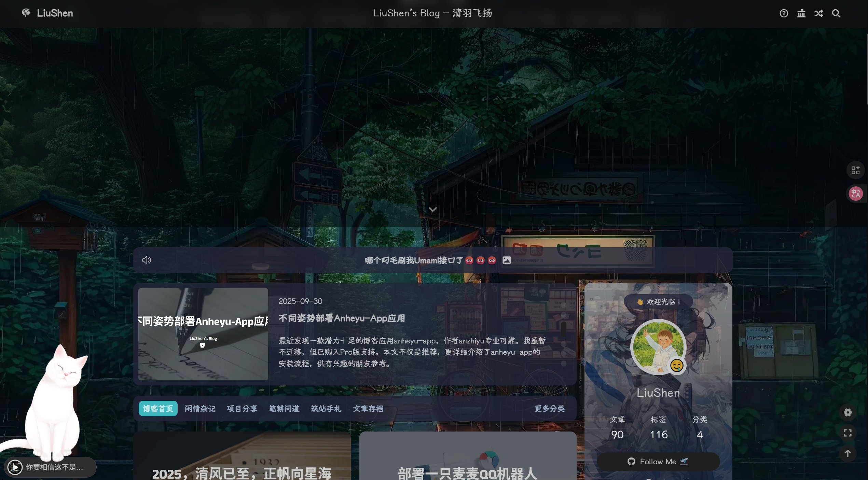This screenshot has height=480, width=868.
Task: Click the archive building icon in the header
Action: click(801, 13)
